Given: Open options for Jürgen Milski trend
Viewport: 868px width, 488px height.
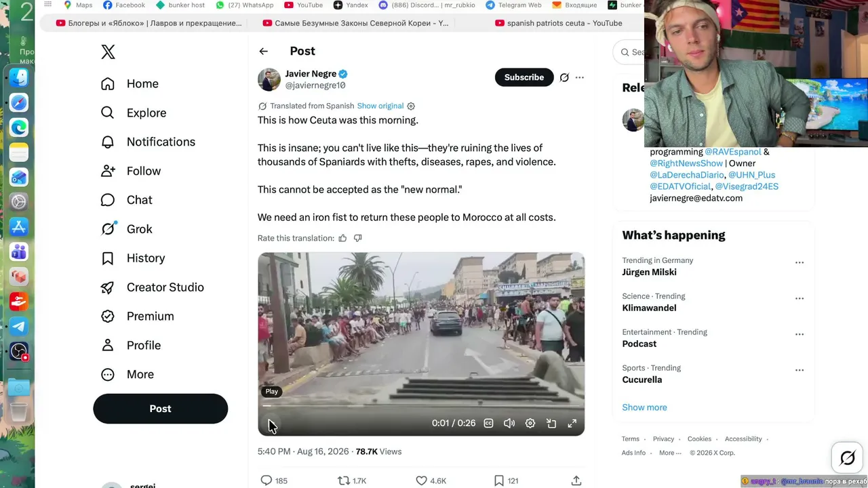Looking at the screenshot, I should [800, 262].
